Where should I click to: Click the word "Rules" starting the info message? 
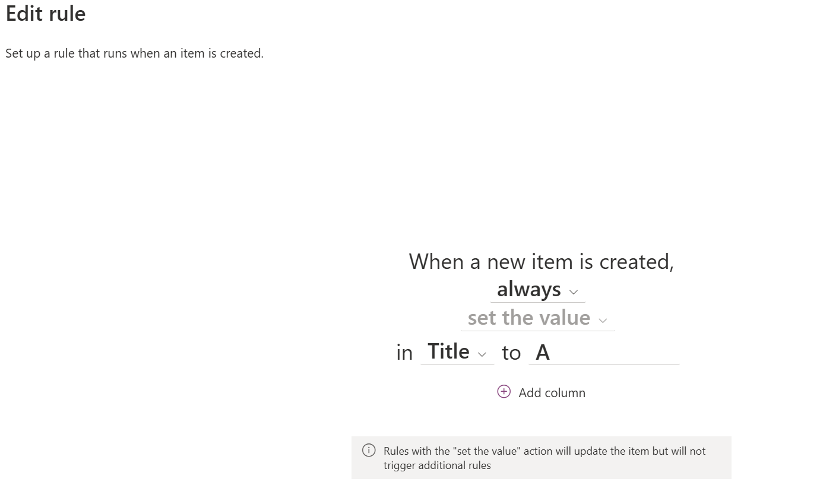pyautogui.click(x=396, y=451)
